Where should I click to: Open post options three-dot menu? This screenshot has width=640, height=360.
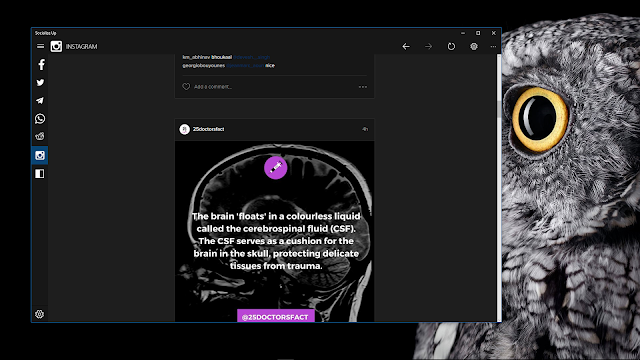(x=363, y=87)
